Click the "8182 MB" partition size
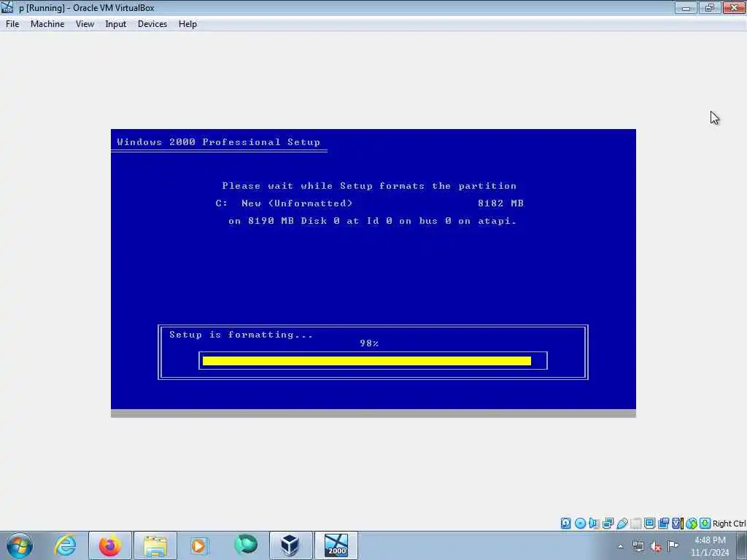 pos(500,203)
